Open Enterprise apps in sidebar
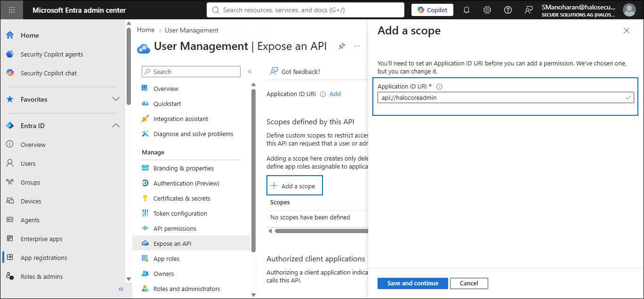Image resolution: width=644 pixels, height=299 pixels. [41, 239]
